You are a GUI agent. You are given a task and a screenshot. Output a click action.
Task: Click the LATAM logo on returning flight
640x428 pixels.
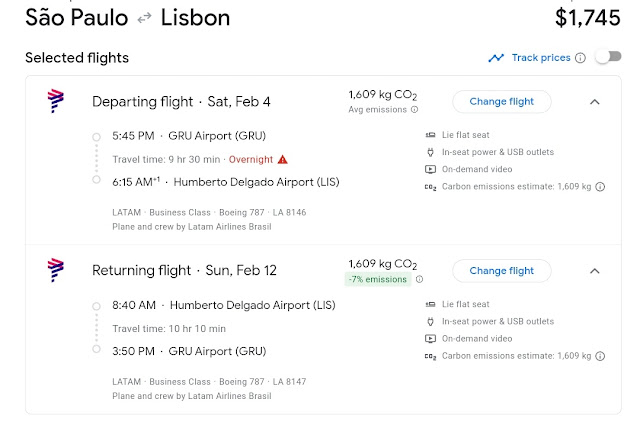point(56,270)
